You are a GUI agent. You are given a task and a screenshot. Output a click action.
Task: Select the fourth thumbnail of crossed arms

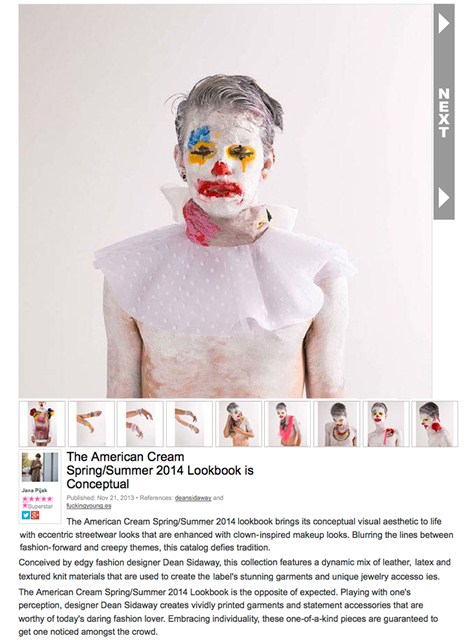pos(189,424)
